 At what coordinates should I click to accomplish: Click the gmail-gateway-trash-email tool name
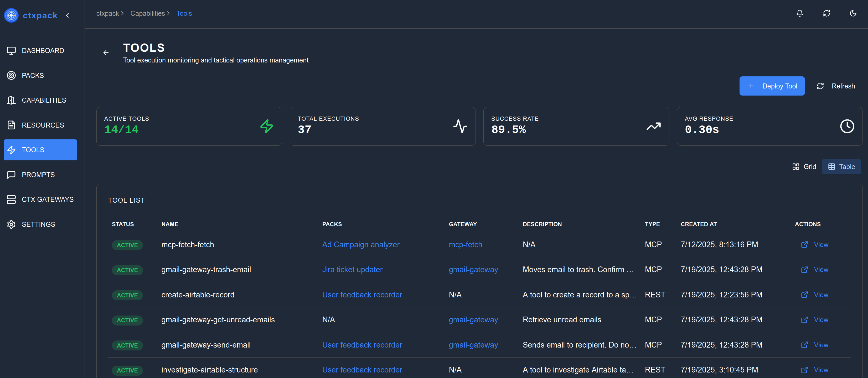point(206,270)
